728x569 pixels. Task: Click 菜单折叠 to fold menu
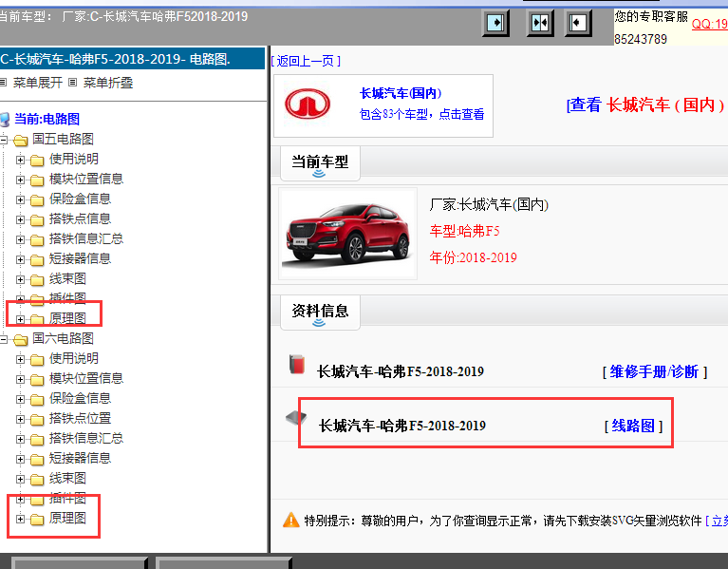[107, 83]
